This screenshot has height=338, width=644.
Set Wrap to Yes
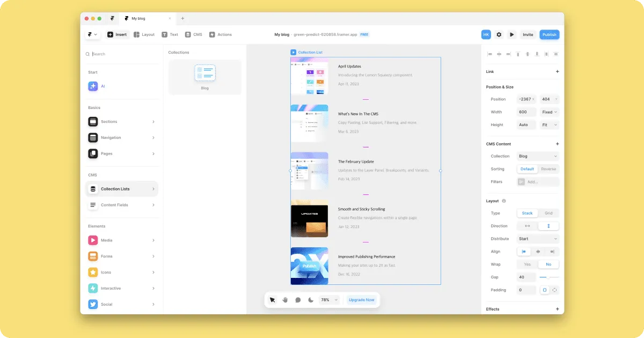[528, 264]
